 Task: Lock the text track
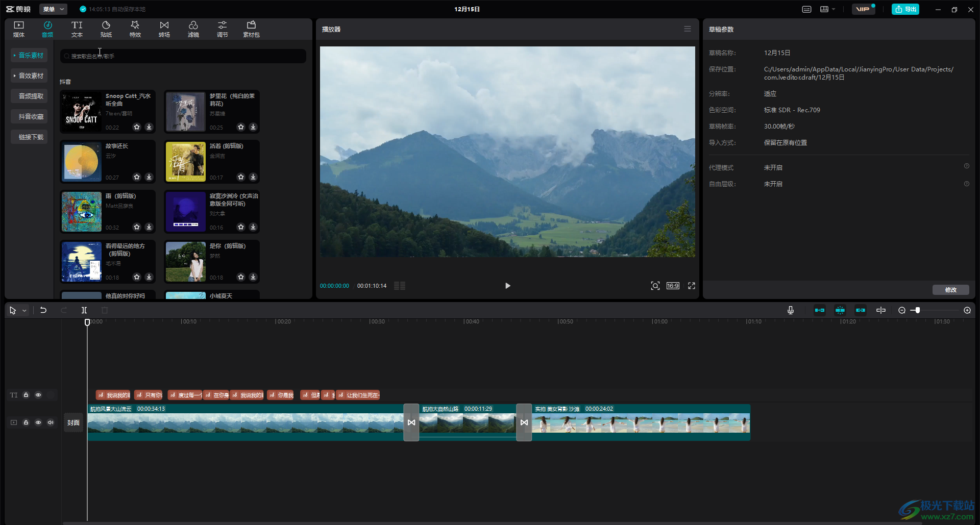point(26,395)
